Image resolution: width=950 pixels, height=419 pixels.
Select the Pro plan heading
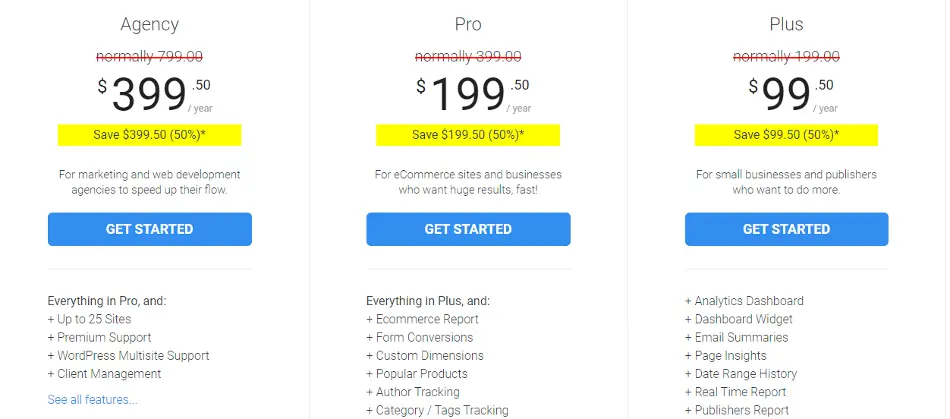(x=468, y=24)
